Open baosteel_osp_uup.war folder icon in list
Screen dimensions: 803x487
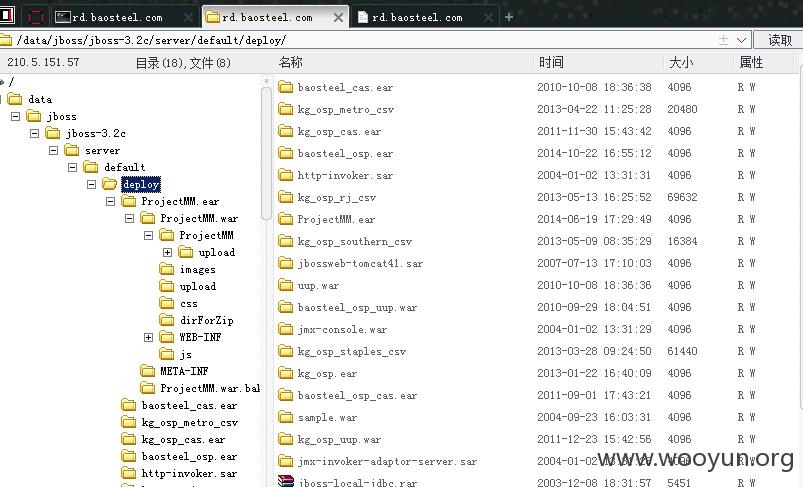(x=285, y=307)
